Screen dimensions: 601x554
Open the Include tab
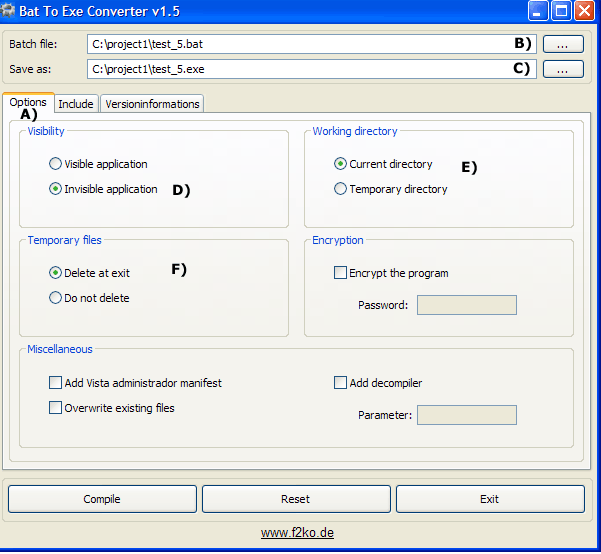76,104
